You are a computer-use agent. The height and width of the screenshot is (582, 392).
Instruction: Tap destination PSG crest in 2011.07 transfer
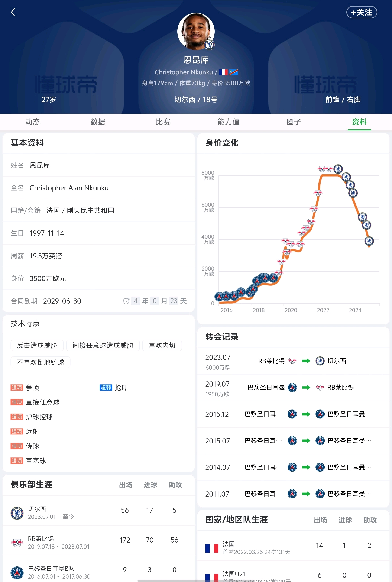[x=320, y=494]
